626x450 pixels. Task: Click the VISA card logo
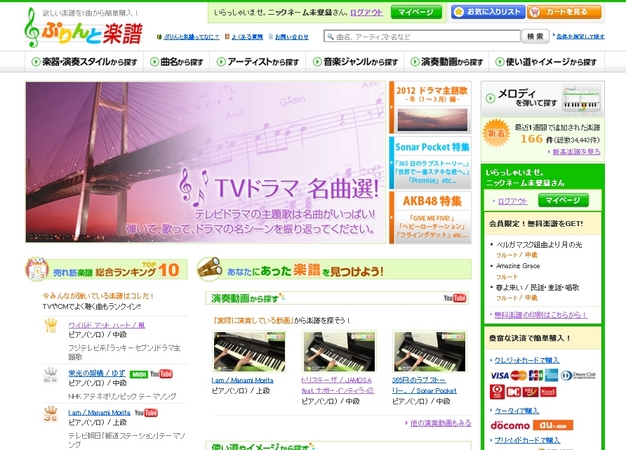[x=499, y=375]
